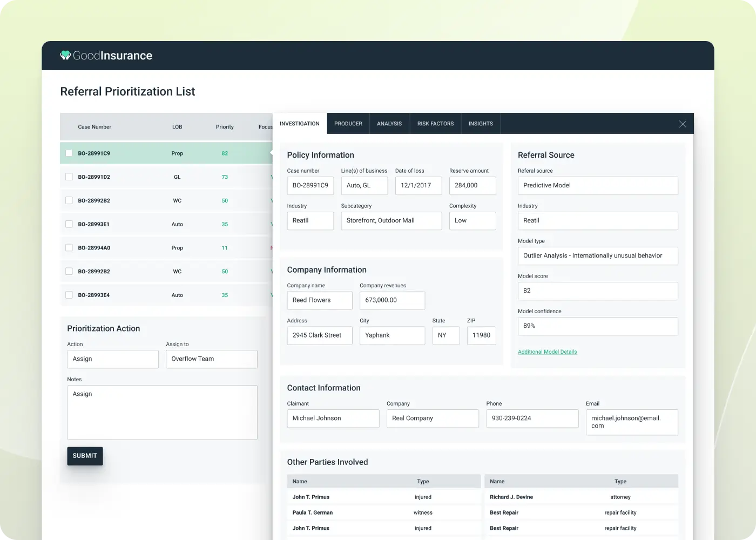The height and width of the screenshot is (540, 756).
Task: Select the Claimant field Michael Johnson
Action: click(x=333, y=418)
